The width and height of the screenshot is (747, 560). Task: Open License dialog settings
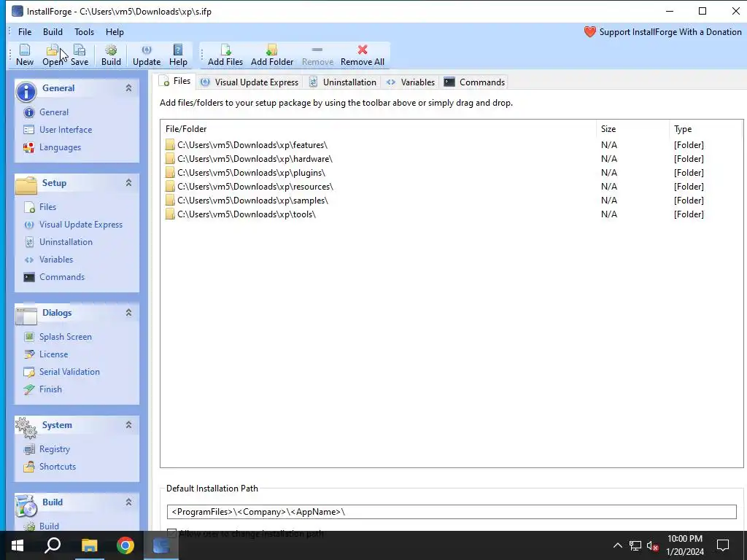53,355
